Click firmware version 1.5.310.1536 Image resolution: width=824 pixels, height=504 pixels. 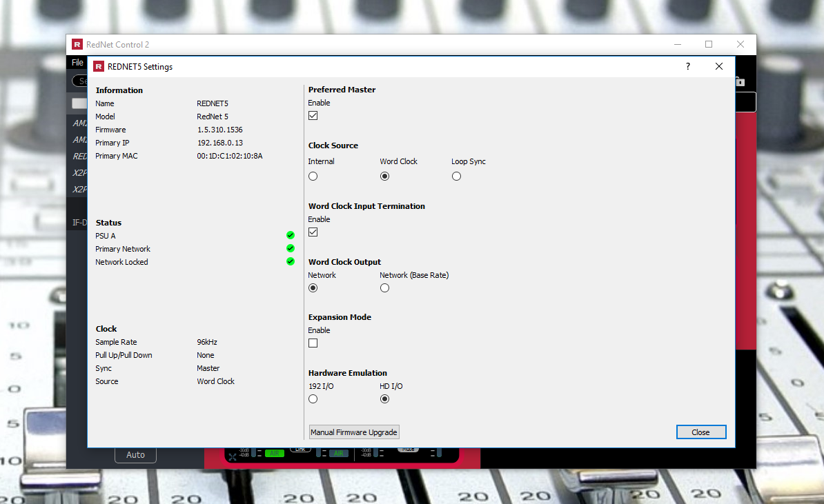tap(219, 130)
